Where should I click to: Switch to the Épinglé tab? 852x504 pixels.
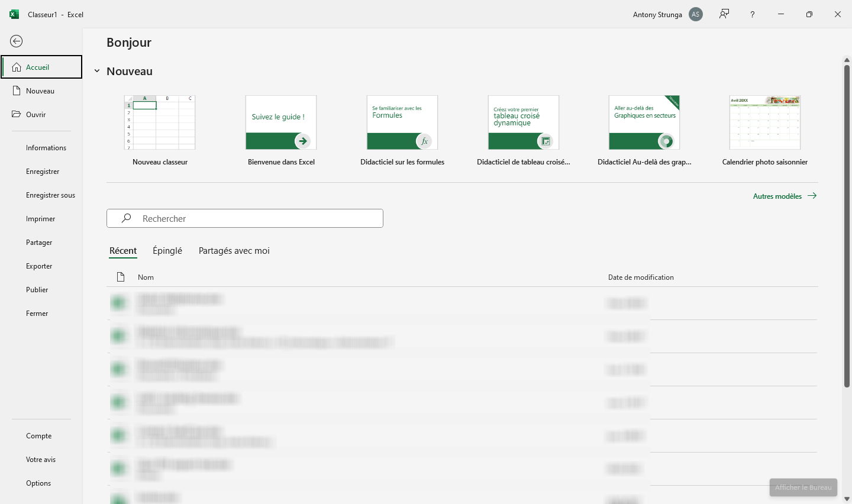[167, 251]
